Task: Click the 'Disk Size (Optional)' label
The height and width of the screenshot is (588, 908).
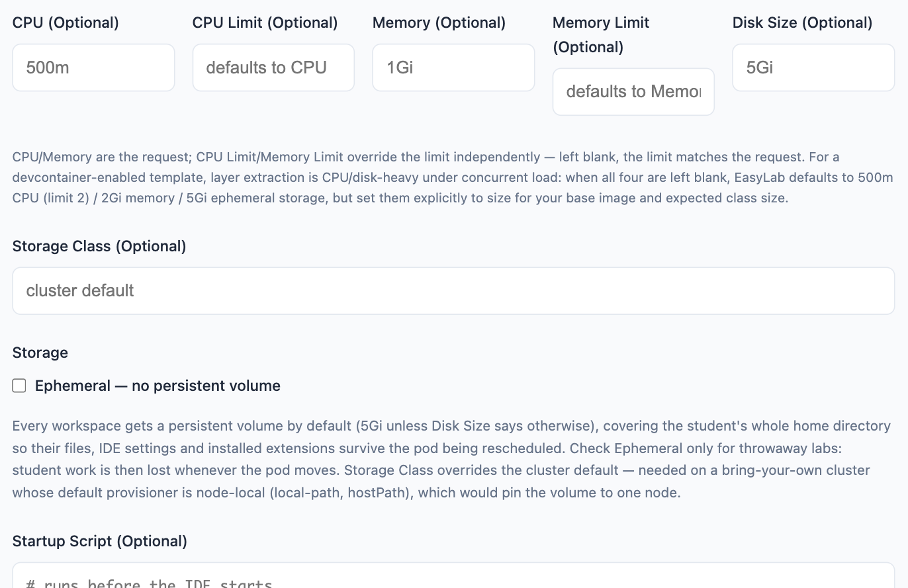Action: [802, 22]
